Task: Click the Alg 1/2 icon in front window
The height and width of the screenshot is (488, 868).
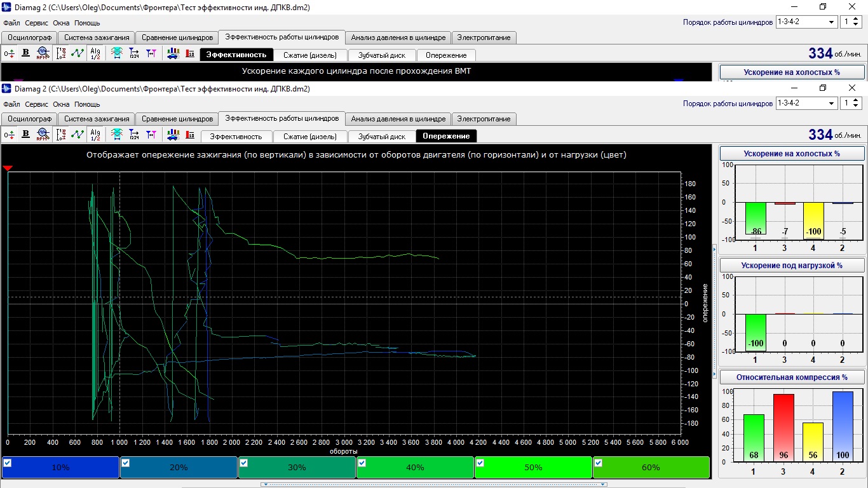Action: pyautogui.click(x=95, y=135)
